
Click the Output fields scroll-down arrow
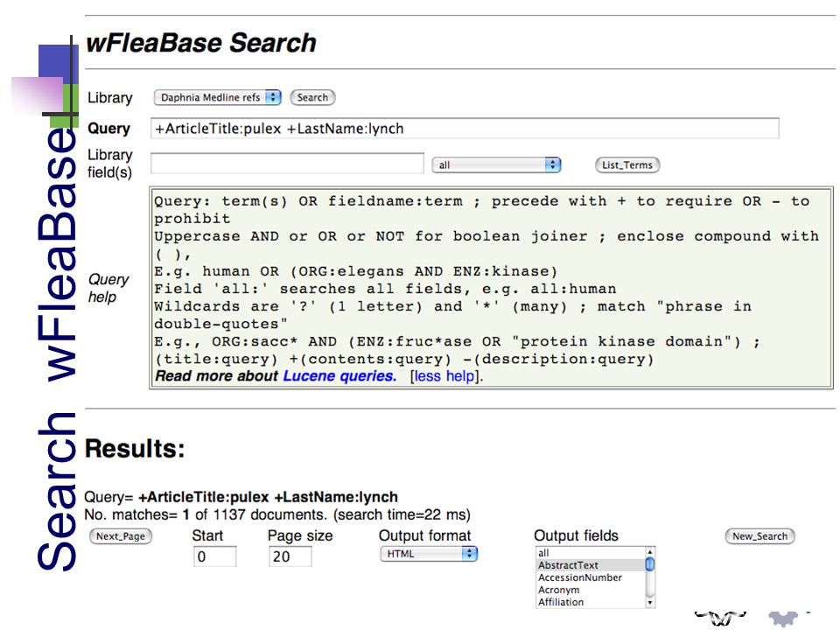(650, 603)
